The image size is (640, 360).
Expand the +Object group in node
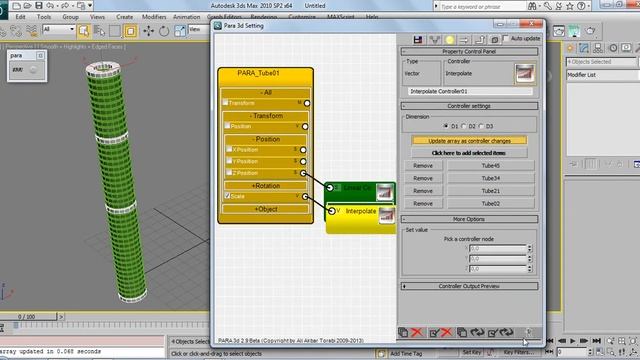(x=265, y=209)
